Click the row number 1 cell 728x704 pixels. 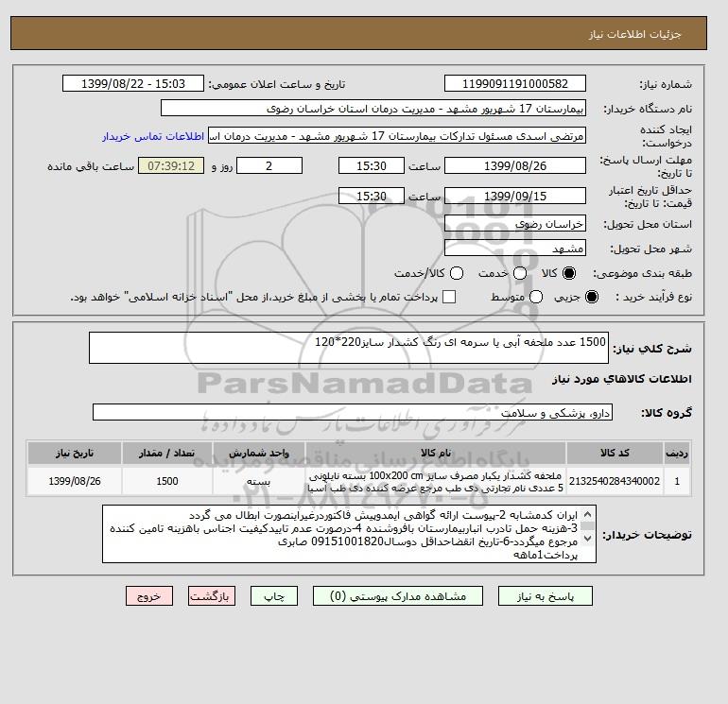click(677, 481)
